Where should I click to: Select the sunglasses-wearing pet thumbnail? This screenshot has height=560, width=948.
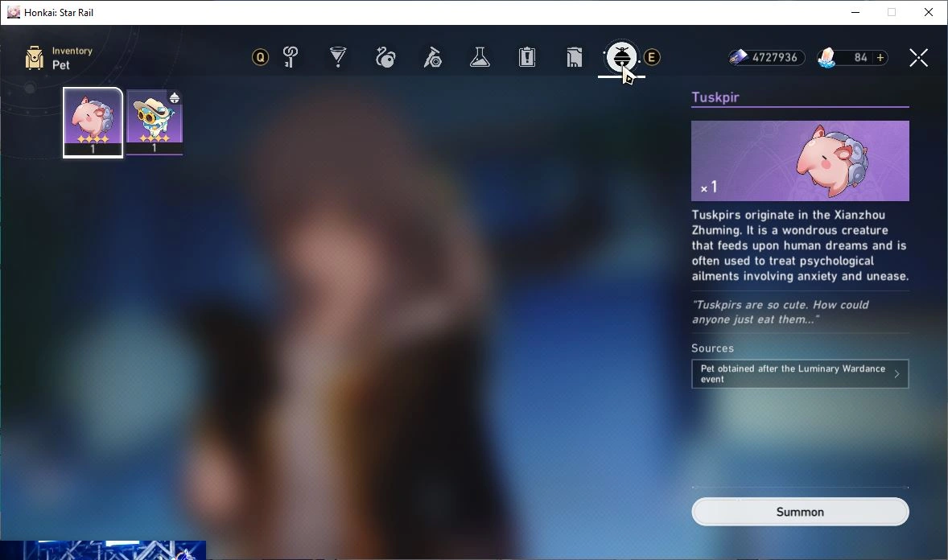(155, 123)
